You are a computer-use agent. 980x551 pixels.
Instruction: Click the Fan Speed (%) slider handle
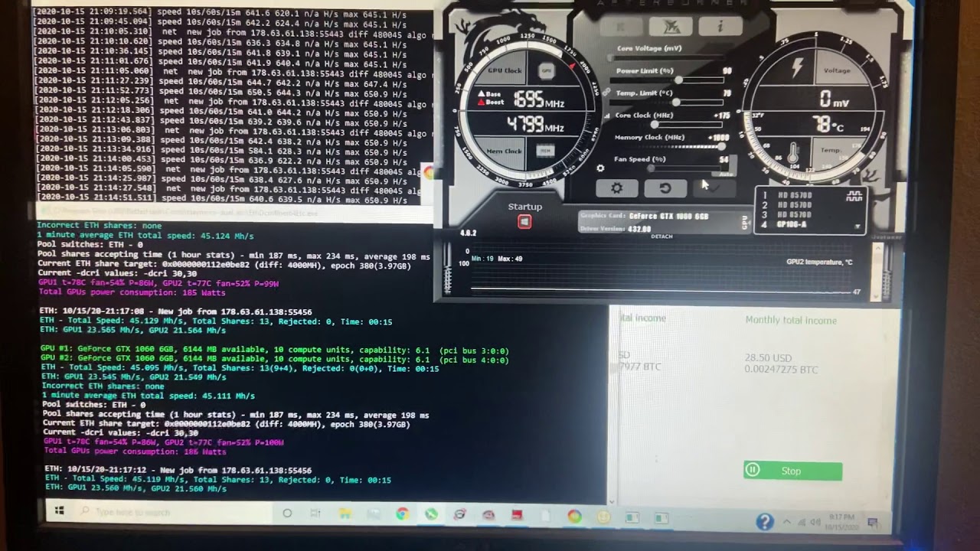pyautogui.click(x=651, y=168)
